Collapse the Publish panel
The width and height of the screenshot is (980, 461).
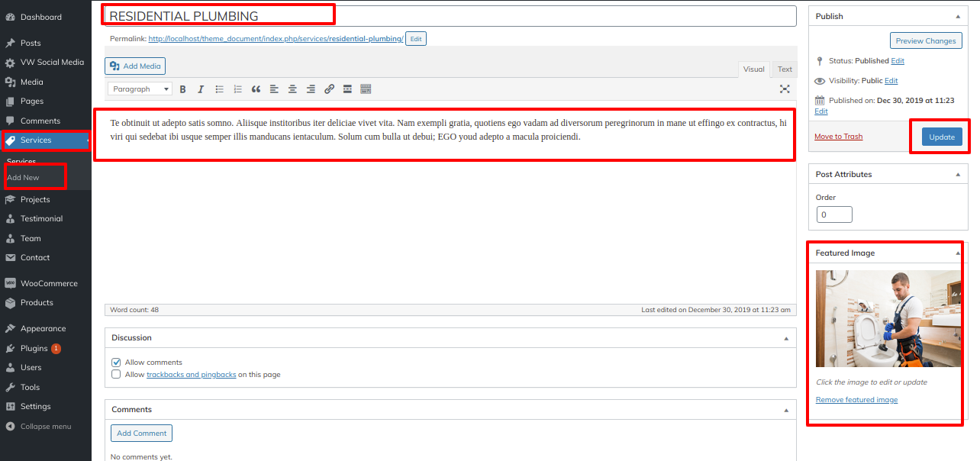click(958, 16)
